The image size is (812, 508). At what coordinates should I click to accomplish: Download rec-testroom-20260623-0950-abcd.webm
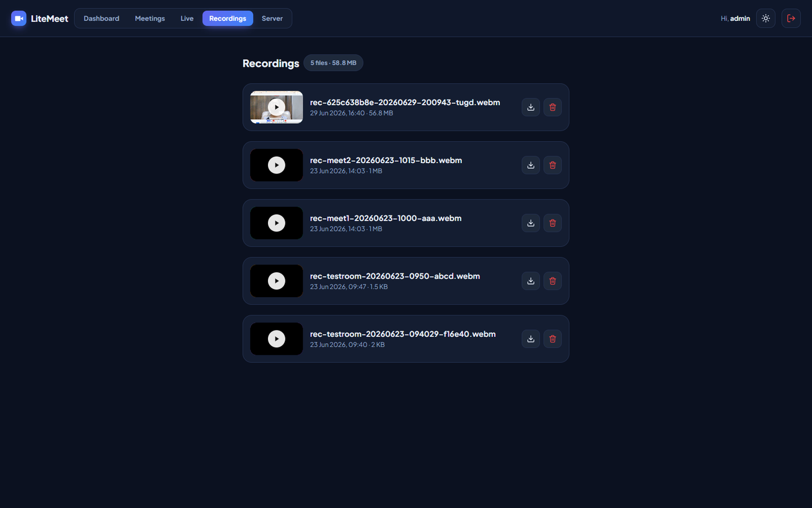click(531, 281)
